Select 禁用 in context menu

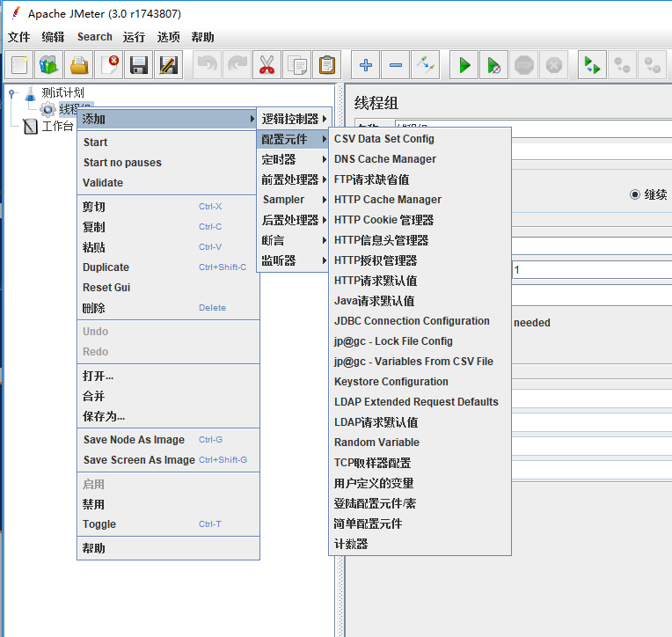[x=168, y=504]
